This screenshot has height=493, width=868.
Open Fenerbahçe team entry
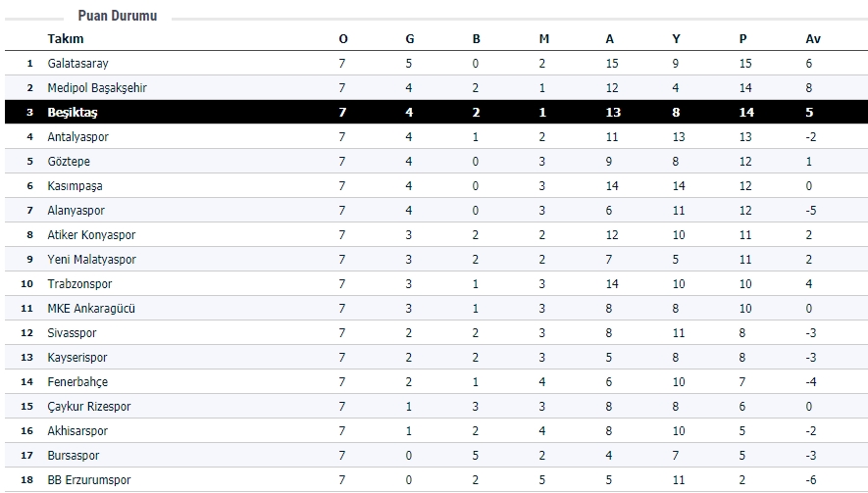[x=77, y=382]
